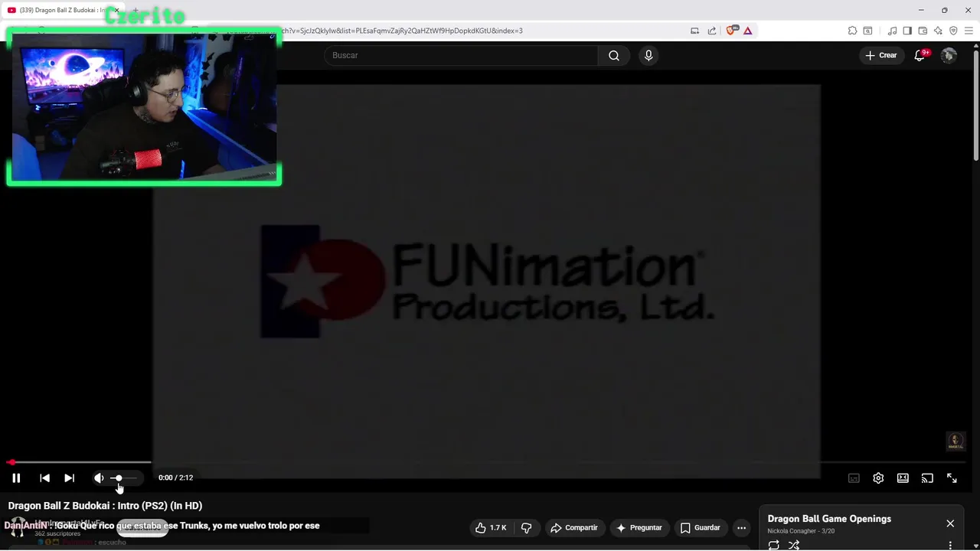
Task: Open the Dragon Ball Game Openings playlist title
Action: coord(829,519)
